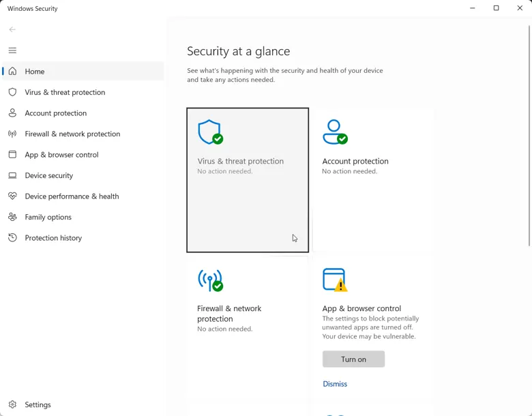
Task: Select Home in the sidebar
Action: pyautogui.click(x=83, y=71)
